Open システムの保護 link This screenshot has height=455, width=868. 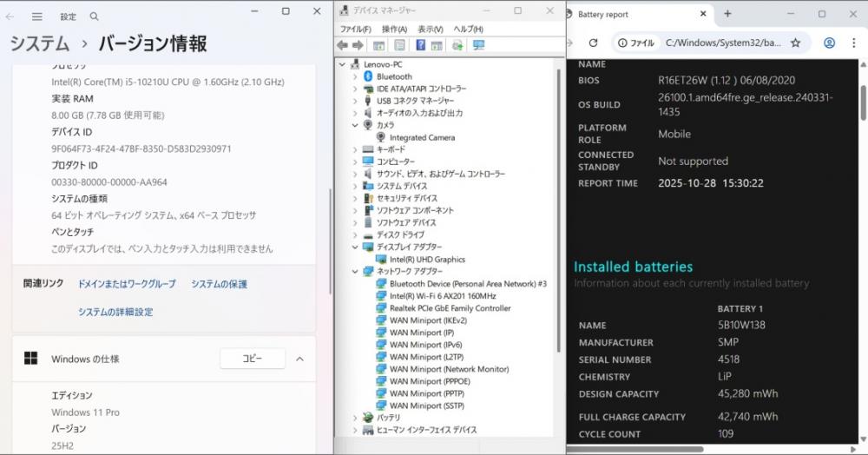tap(220, 284)
